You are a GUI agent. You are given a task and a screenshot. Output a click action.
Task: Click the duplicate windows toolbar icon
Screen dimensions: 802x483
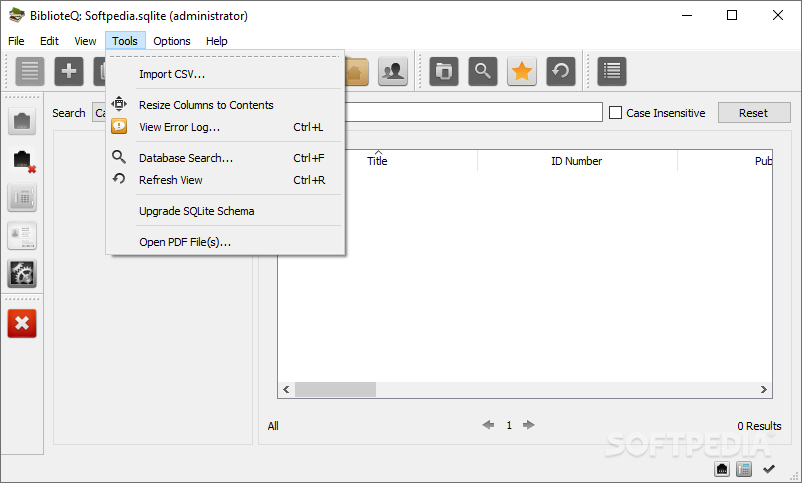[x=443, y=71]
